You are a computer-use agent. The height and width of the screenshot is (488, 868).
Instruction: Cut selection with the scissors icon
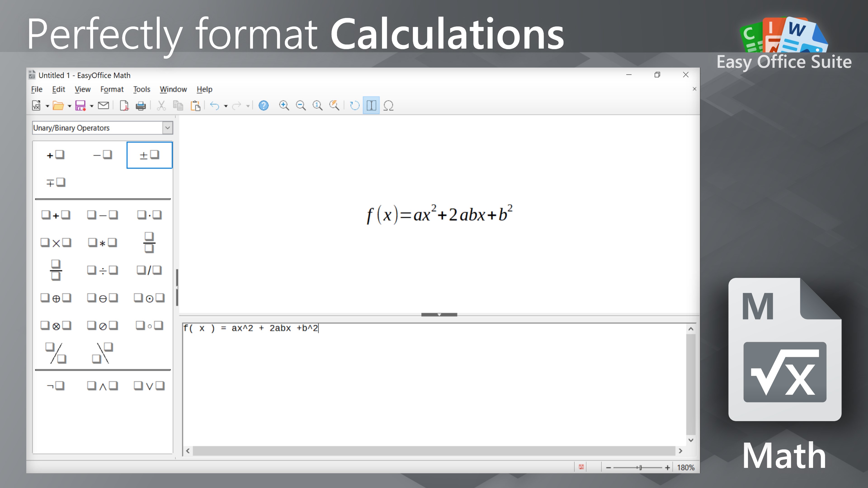click(x=161, y=106)
